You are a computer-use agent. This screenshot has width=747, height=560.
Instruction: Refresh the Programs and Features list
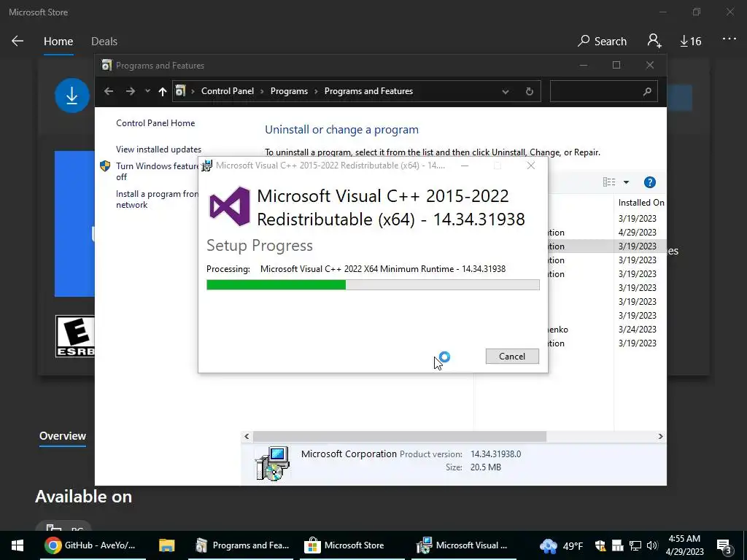(530, 91)
